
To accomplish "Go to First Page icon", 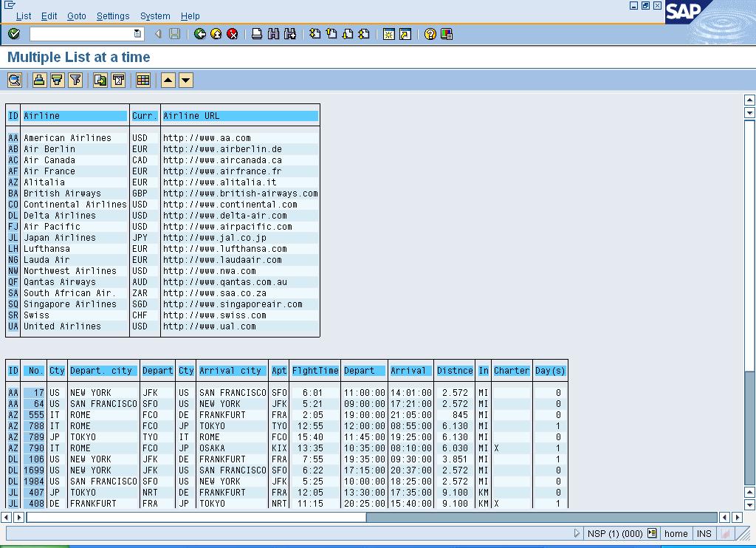I will click(x=315, y=34).
